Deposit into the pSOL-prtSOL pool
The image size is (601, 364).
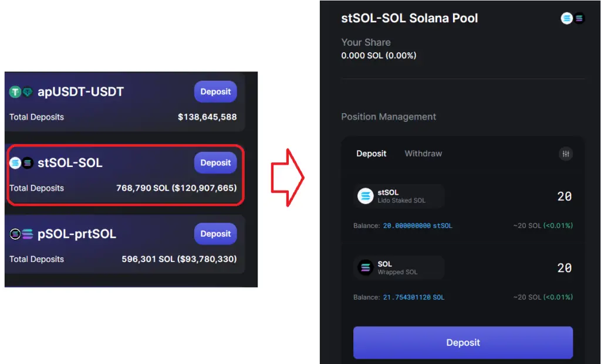[215, 233]
